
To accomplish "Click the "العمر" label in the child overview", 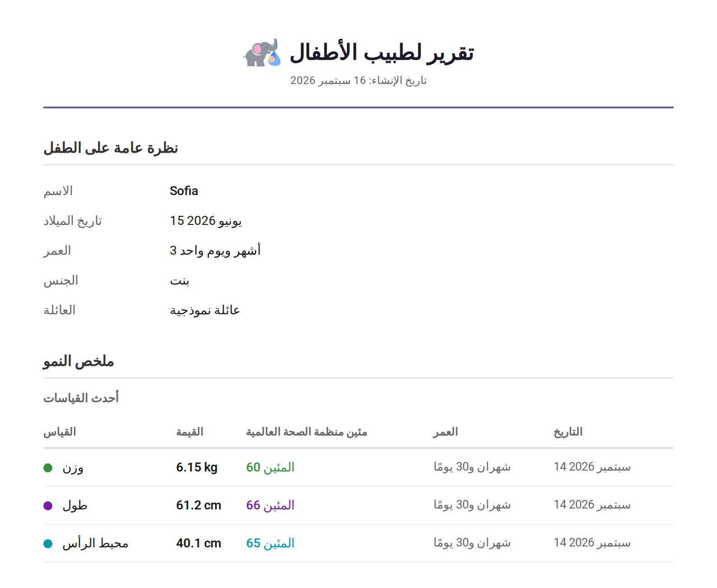I will pos(57,251).
